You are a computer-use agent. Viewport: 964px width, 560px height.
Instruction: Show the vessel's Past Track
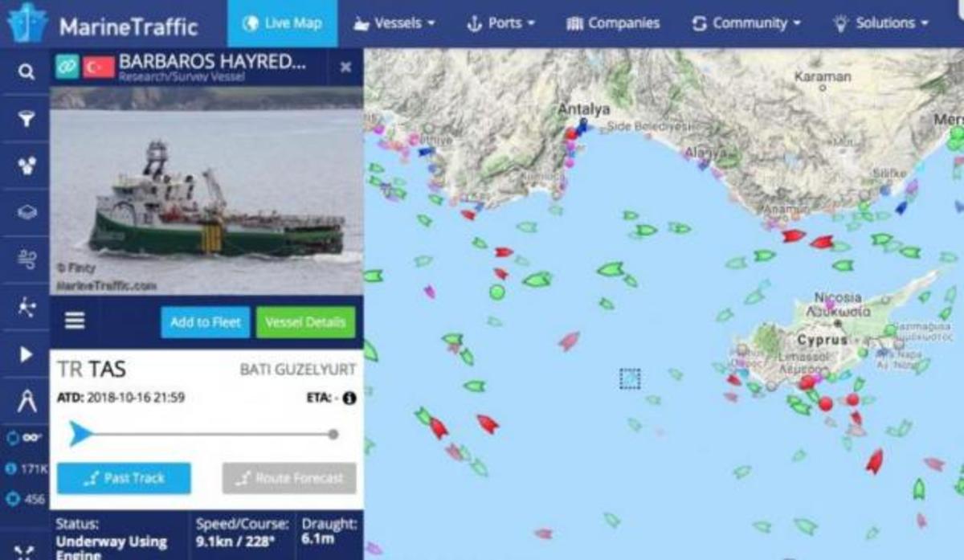click(124, 478)
